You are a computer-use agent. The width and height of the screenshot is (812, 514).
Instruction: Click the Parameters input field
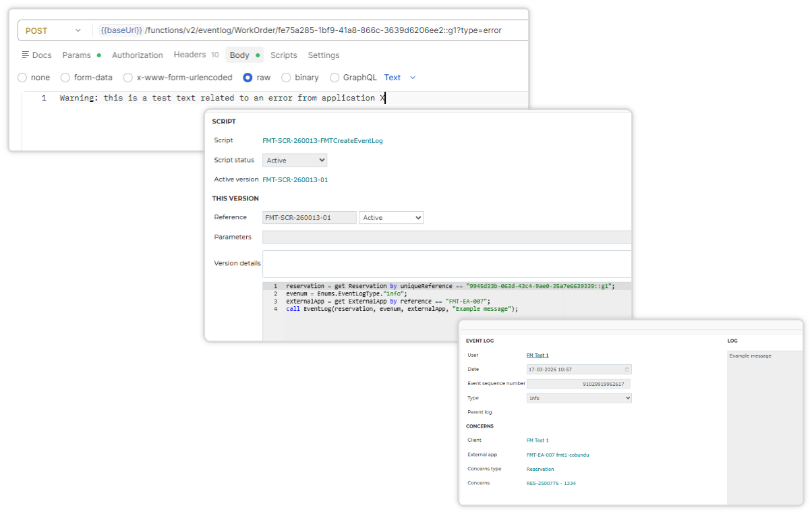446,237
